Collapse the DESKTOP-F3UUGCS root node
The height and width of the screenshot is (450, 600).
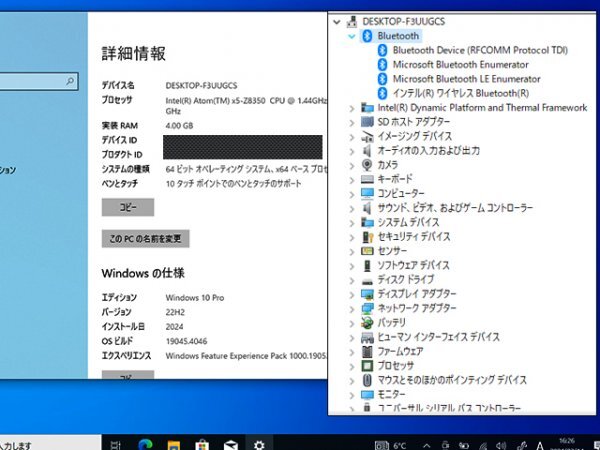(337, 22)
